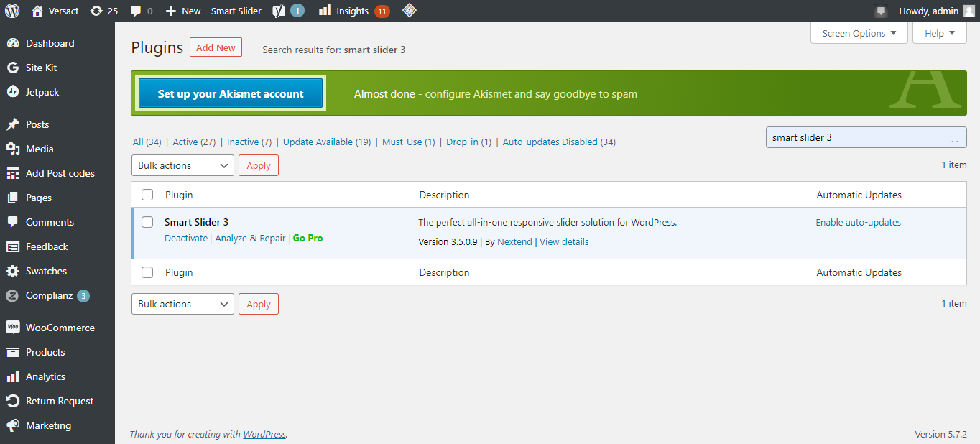
Task: Click Analyze & Repair link
Action: pos(250,239)
